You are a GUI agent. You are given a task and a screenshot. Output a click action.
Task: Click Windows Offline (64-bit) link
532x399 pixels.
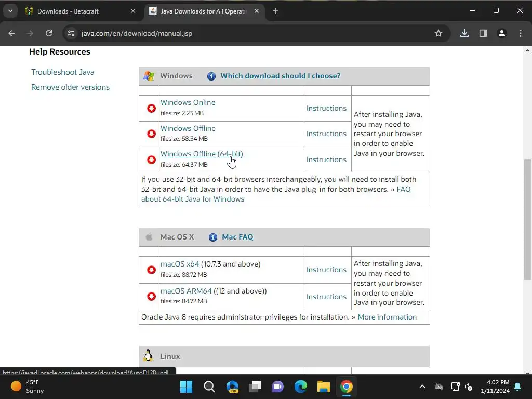202,154
